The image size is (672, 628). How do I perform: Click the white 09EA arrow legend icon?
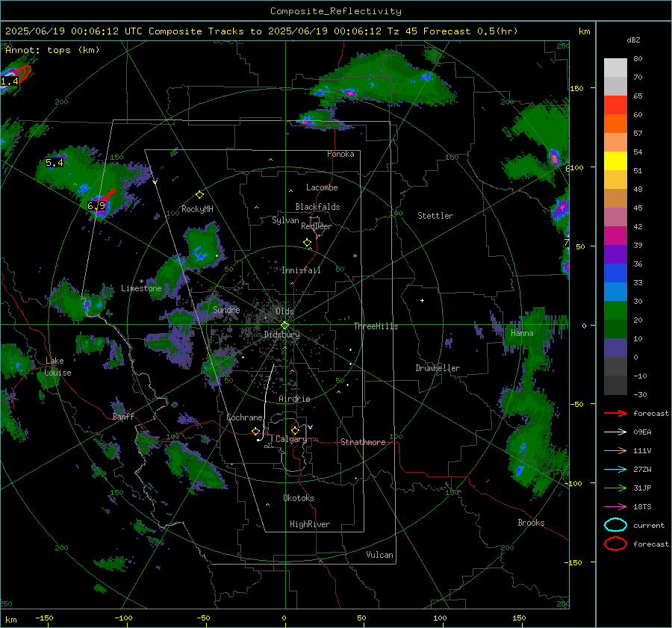coord(615,432)
